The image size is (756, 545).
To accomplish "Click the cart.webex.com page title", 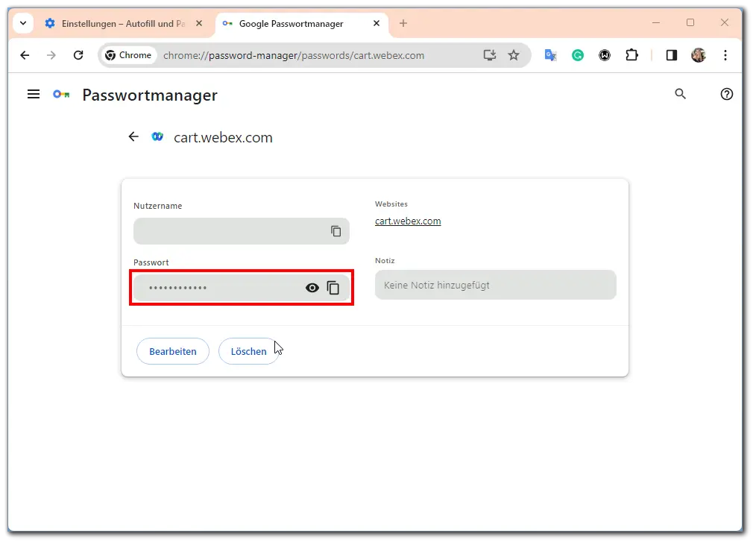I will [x=223, y=137].
